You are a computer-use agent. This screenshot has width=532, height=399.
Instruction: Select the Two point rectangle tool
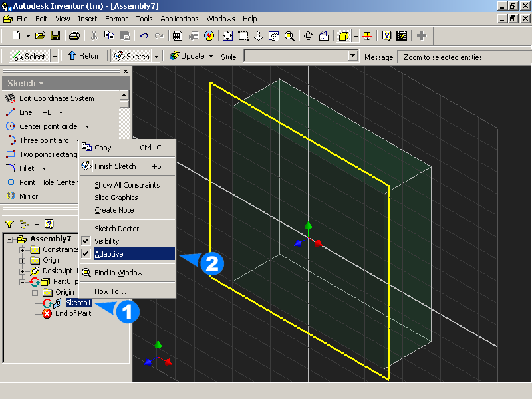pos(42,154)
